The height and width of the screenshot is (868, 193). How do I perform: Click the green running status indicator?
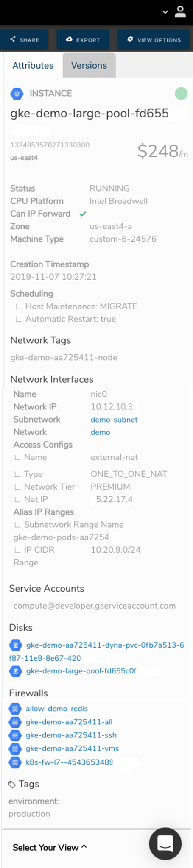pos(181,94)
